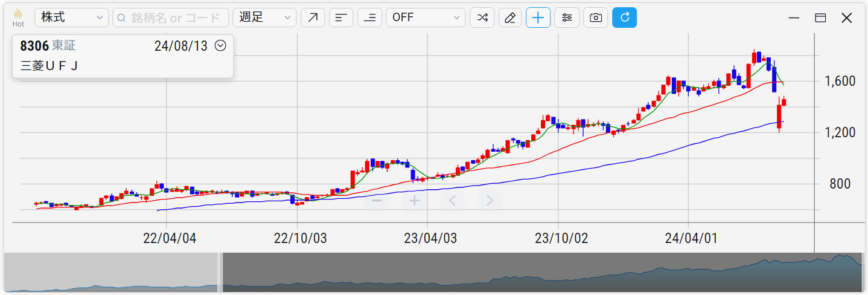868x295 pixels.
Task: Focus the 銘柄名 or コード search field
Action: tap(170, 18)
